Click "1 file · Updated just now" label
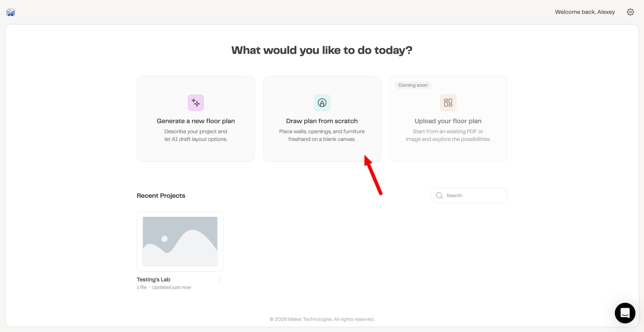Screen dimensions: 644x332 164,287
